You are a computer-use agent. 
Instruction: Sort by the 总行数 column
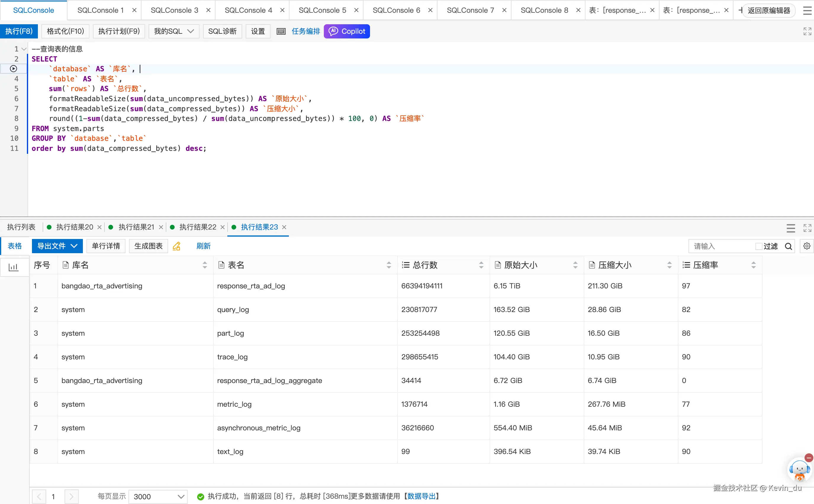coord(481,265)
